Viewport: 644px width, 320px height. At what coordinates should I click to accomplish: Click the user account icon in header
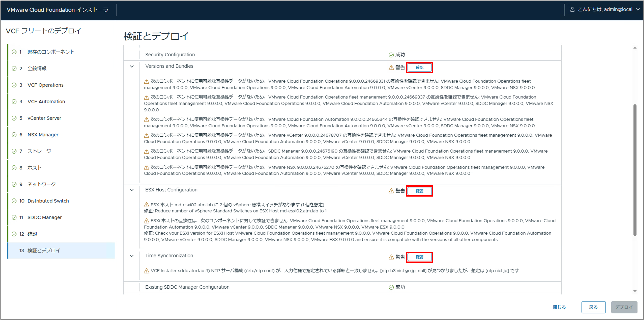[x=572, y=9]
